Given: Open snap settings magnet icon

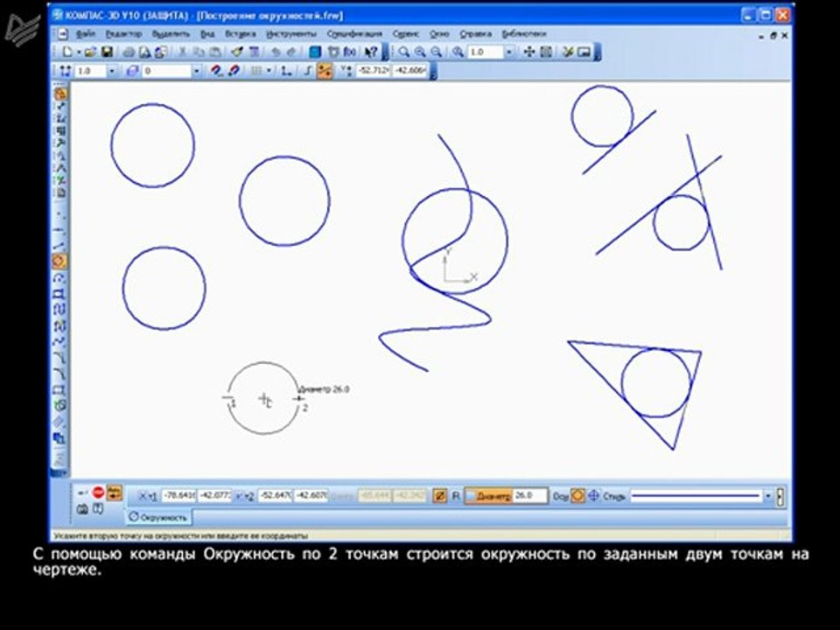Looking at the screenshot, I should (x=216, y=71).
